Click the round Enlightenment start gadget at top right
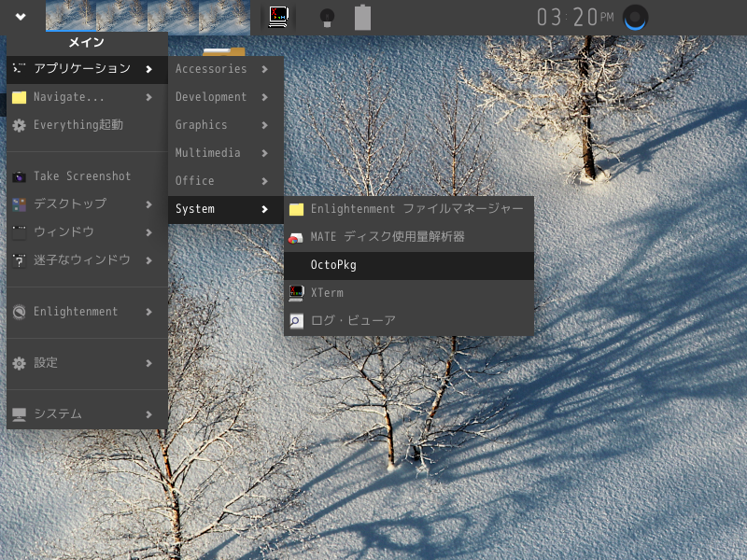 click(635, 18)
